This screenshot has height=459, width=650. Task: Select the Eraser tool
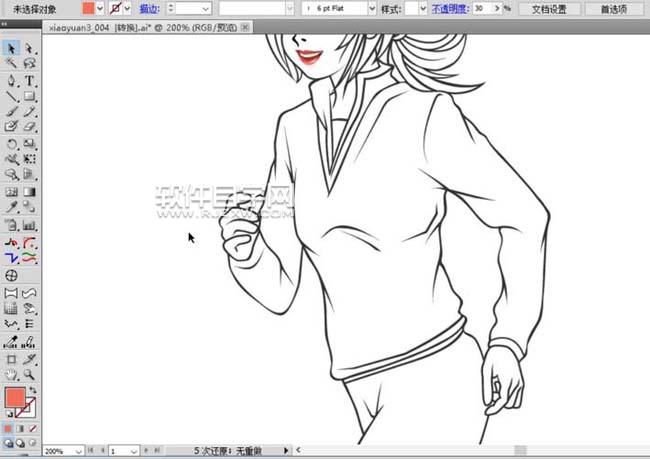(x=29, y=126)
